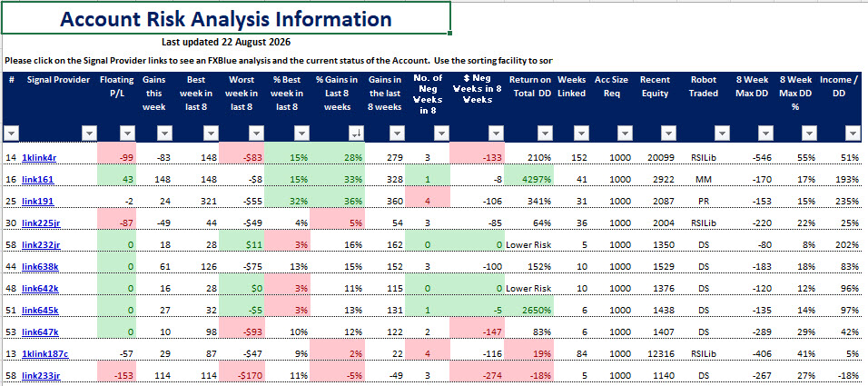Screen dimensions: 868x386
Task: Open Worst week in last 8 filter
Action: (x=256, y=133)
